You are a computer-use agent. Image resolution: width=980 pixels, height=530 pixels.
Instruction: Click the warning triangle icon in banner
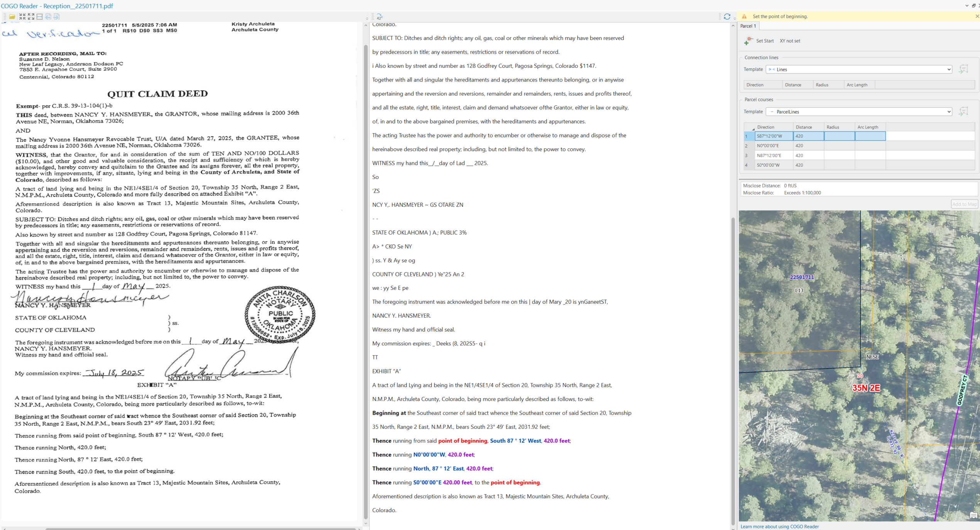pyautogui.click(x=744, y=16)
